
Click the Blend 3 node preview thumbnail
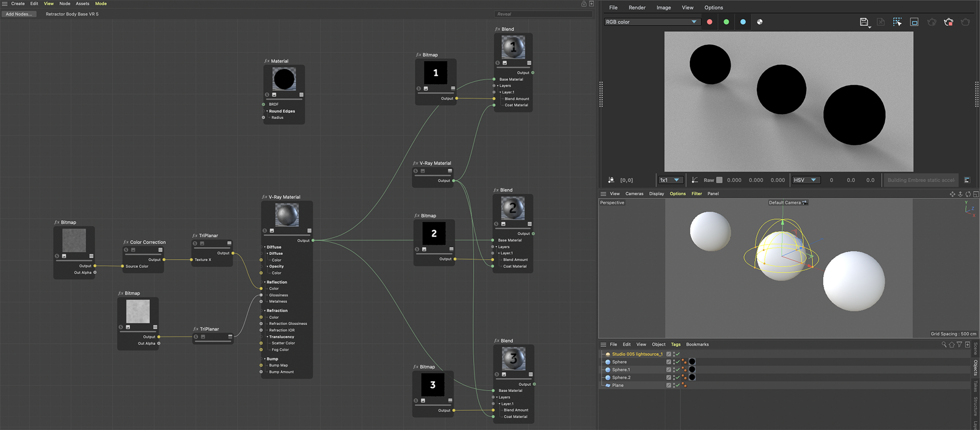coord(514,358)
